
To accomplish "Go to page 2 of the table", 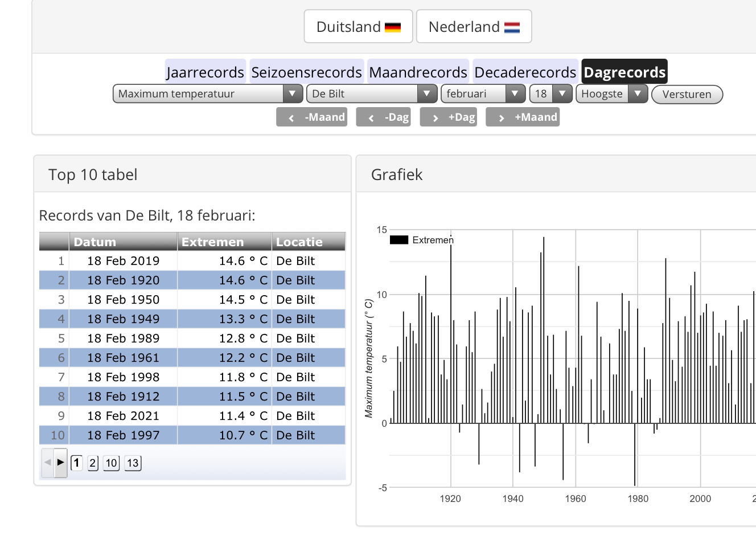I will 93,463.
